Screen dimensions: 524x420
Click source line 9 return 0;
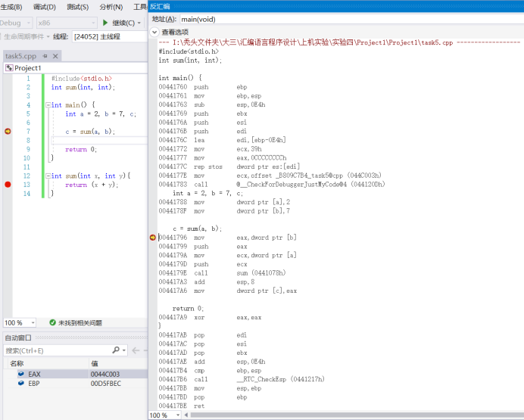[81, 149]
